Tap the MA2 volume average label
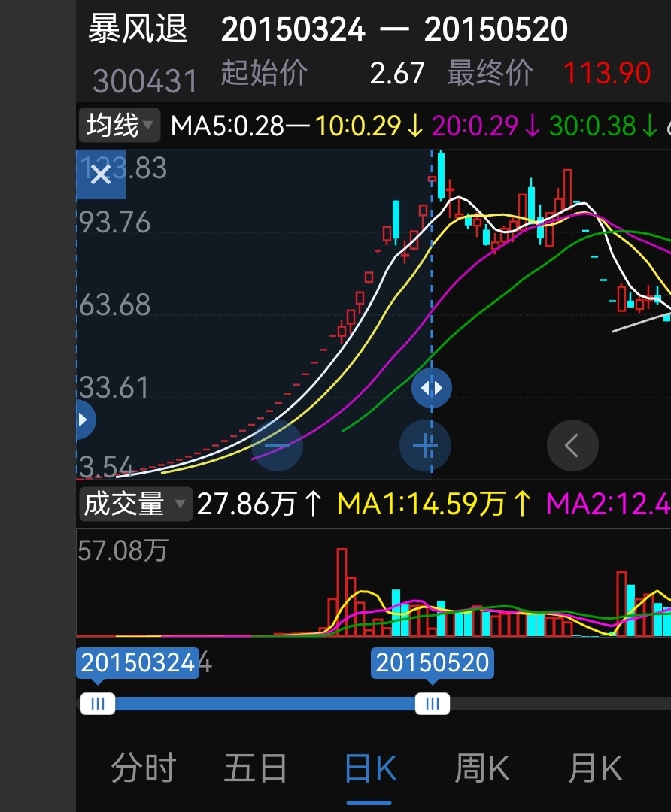 pyautogui.click(x=609, y=503)
